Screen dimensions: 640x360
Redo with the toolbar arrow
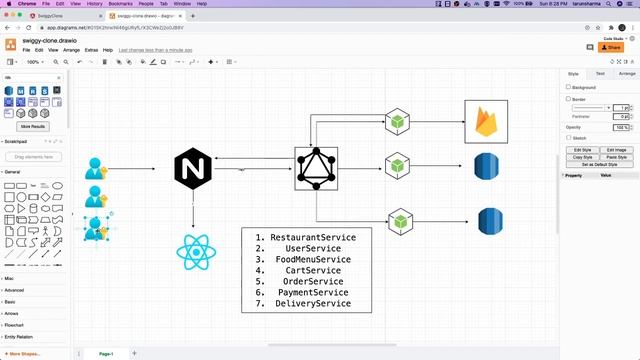pyautogui.click(x=91, y=62)
